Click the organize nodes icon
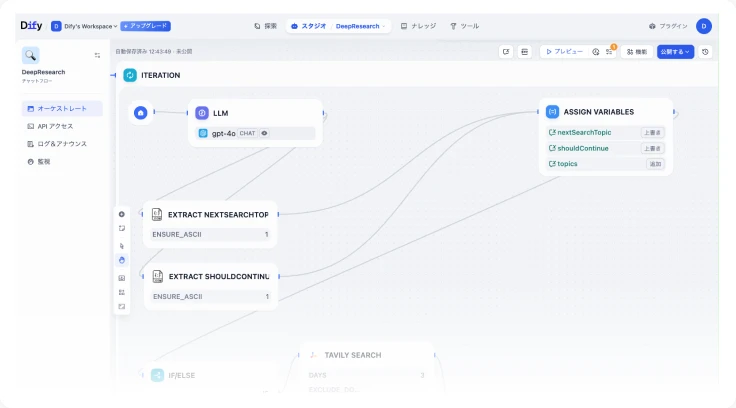Screen dimensions: 736x408 (x=122, y=292)
